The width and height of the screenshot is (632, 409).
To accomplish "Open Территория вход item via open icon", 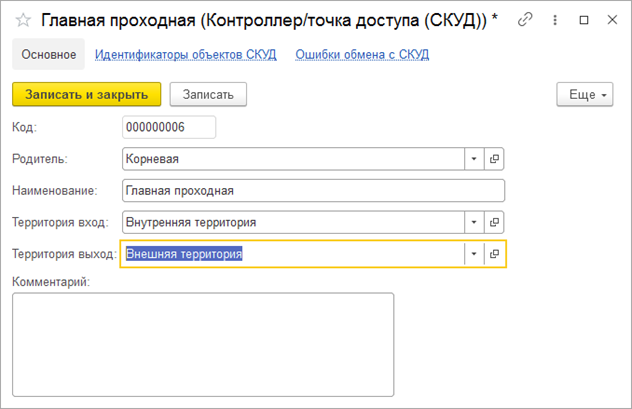I will tap(494, 222).
